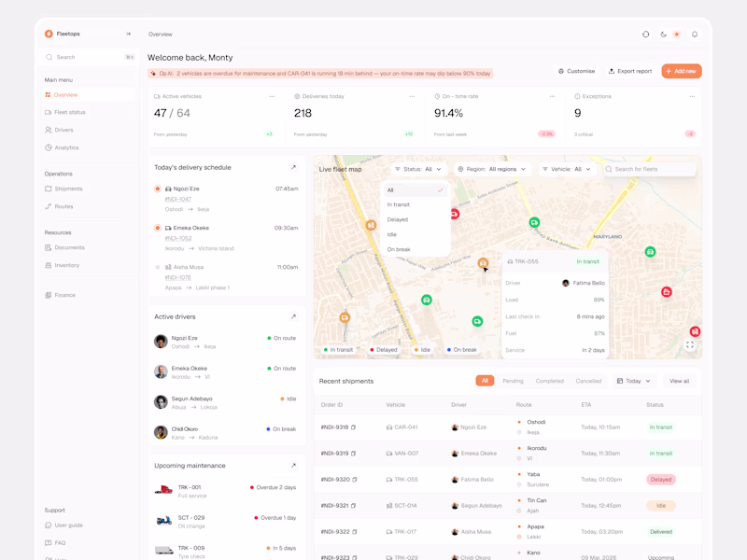Select the radio marker for Ngozi Eze delivery

click(157, 189)
